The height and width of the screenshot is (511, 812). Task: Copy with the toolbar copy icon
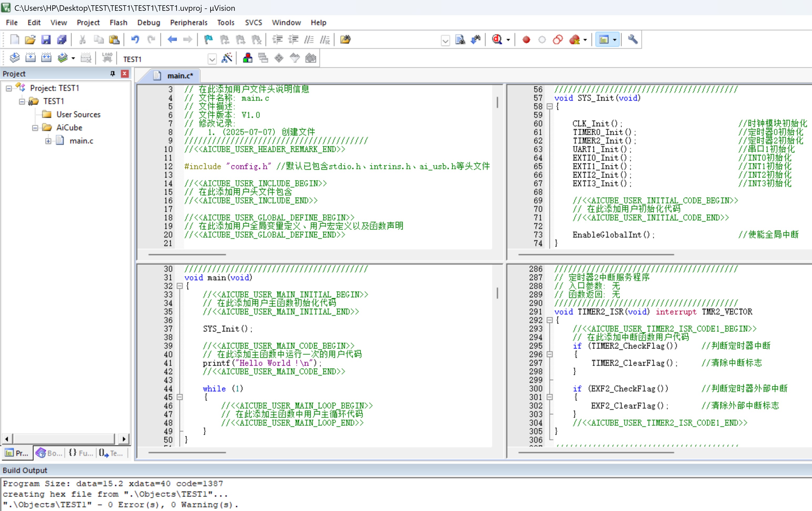tap(99, 40)
